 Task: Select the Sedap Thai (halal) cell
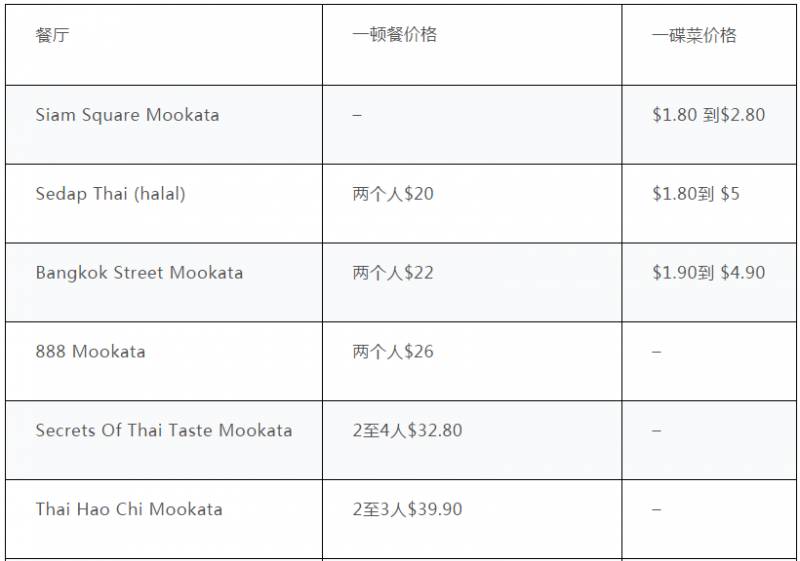(110, 194)
